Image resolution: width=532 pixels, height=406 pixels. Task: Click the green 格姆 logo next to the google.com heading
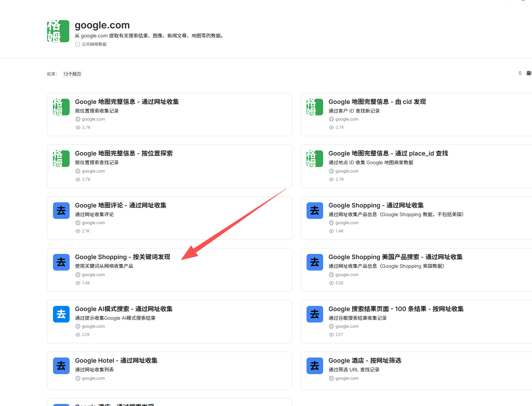coord(58,31)
